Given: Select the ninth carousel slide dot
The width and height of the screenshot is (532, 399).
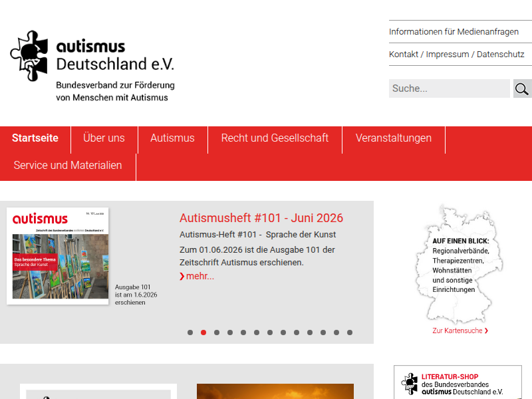Looking at the screenshot, I should pyautogui.click(x=297, y=332).
